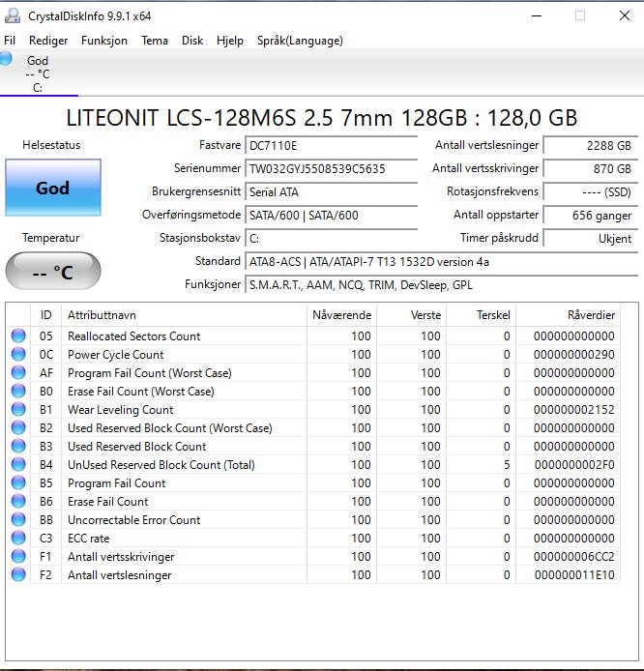
Task: Open the Hjelp menu
Action: coord(230,41)
